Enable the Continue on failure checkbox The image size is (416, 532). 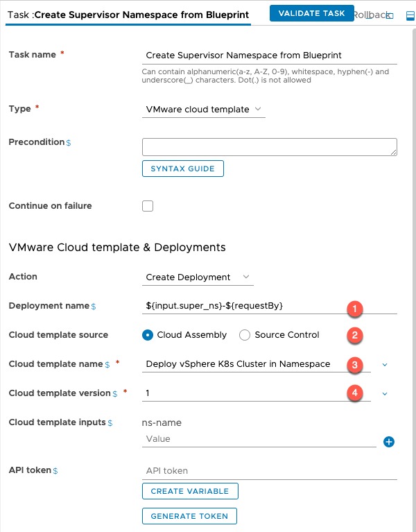click(x=148, y=206)
